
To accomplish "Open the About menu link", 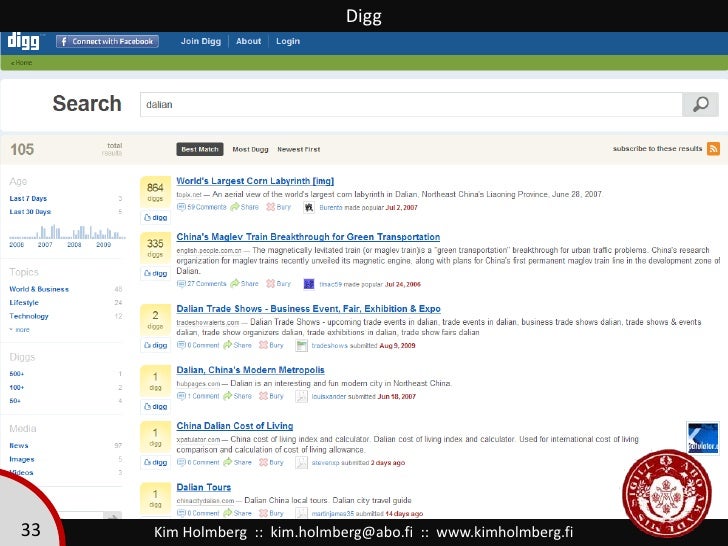I will [248, 41].
